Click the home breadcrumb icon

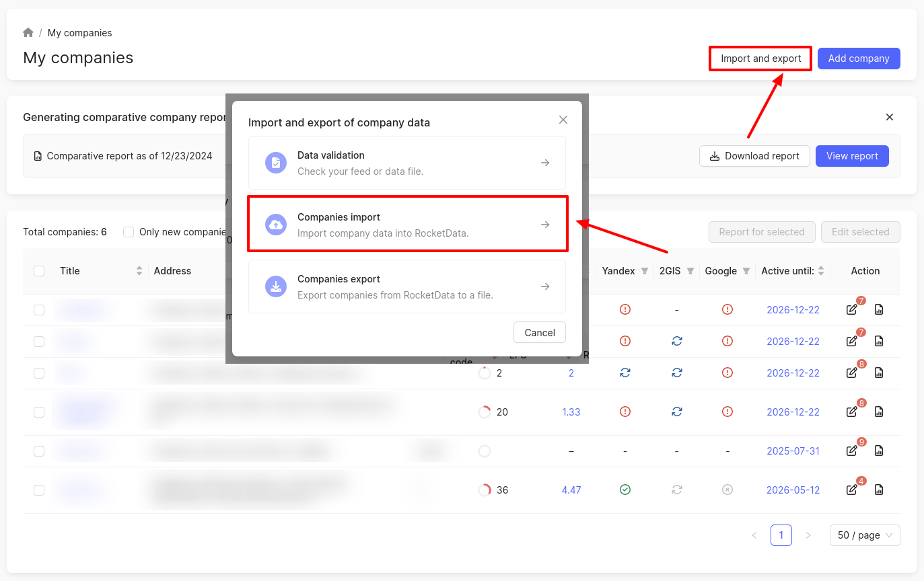coord(28,33)
